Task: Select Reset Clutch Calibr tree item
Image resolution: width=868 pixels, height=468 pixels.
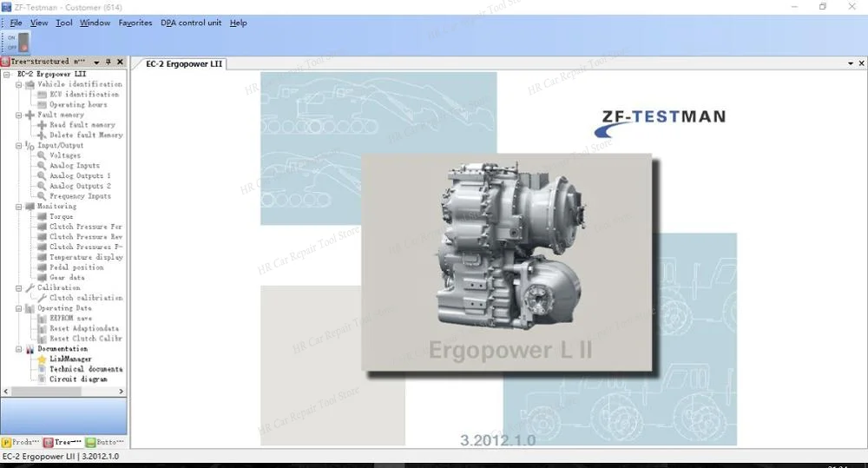Action: (86, 339)
